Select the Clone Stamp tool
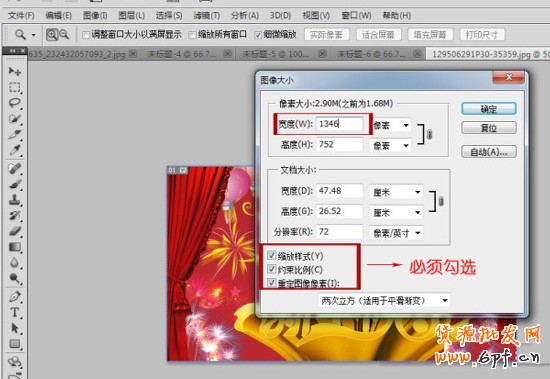 pyautogui.click(x=14, y=200)
